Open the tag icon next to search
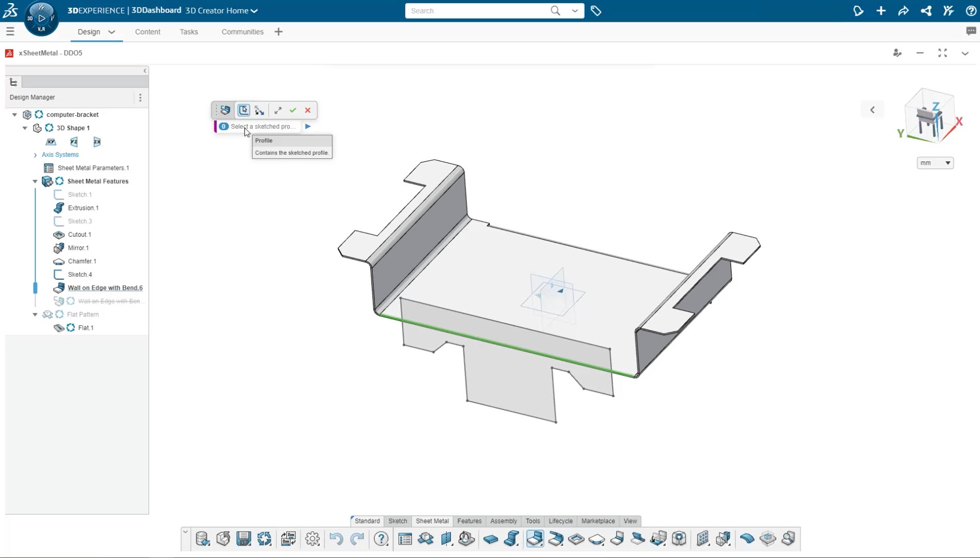 coord(596,11)
